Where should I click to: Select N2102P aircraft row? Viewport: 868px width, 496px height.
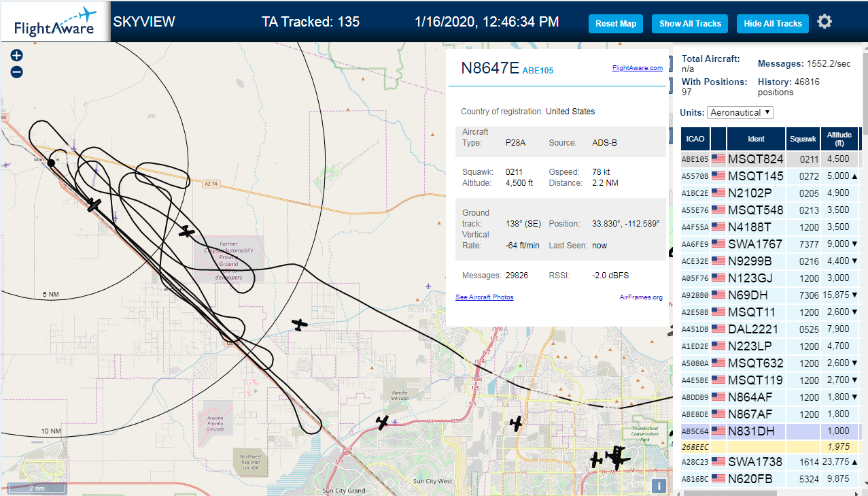(x=770, y=193)
